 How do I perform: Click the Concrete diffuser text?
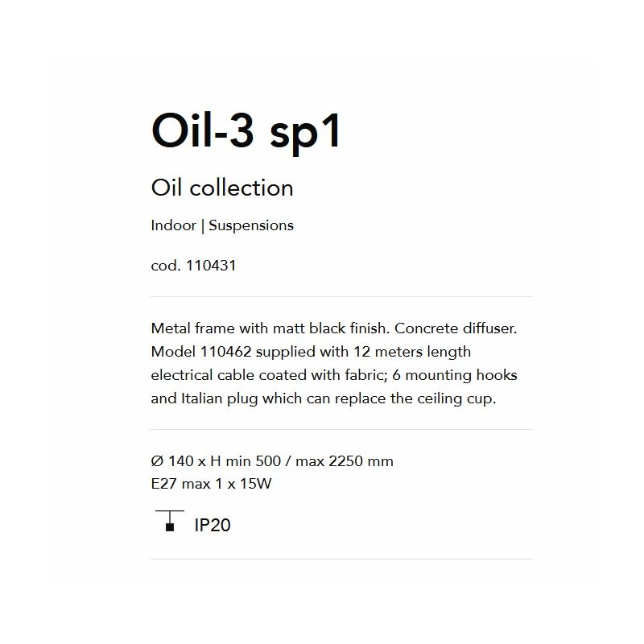pyautogui.click(x=456, y=328)
